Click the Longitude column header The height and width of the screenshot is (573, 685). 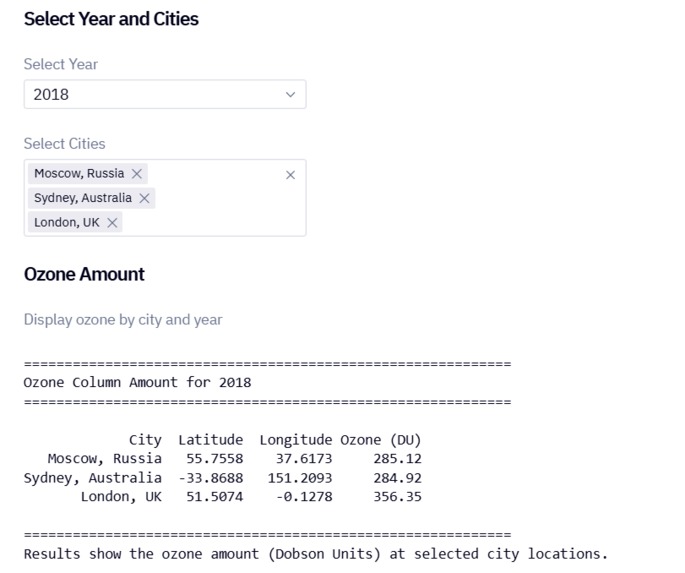coord(296,440)
